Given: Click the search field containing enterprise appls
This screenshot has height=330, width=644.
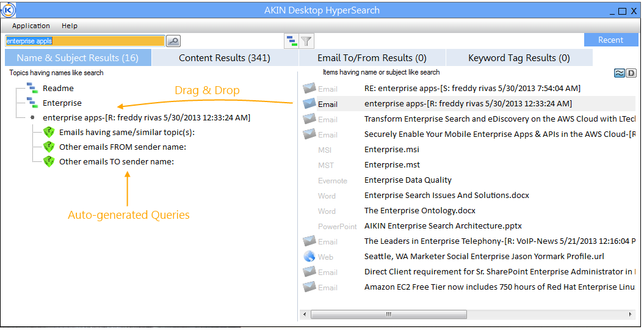Looking at the screenshot, I should pos(85,41).
